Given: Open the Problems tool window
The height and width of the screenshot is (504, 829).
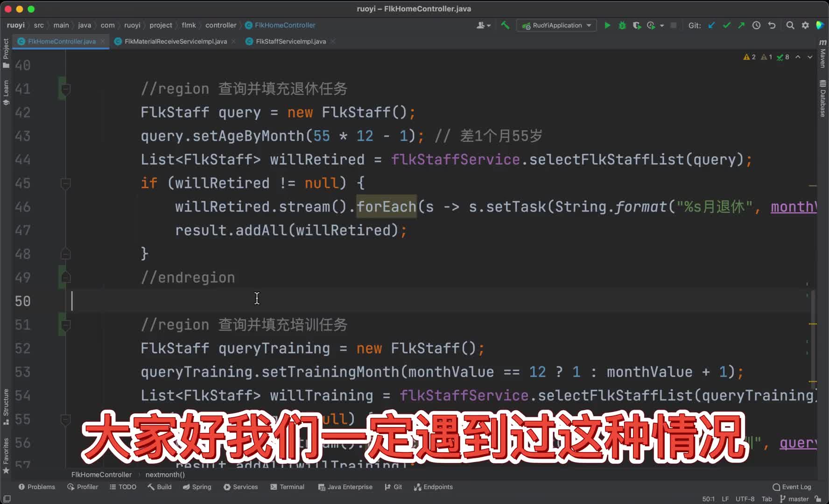Looking at the screenshot, I should point(37,487).
